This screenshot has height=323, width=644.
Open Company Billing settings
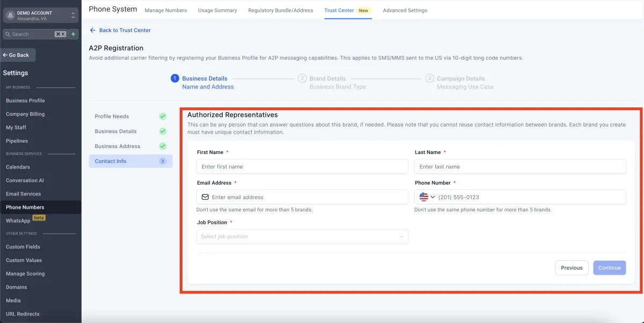coord(25,114)
